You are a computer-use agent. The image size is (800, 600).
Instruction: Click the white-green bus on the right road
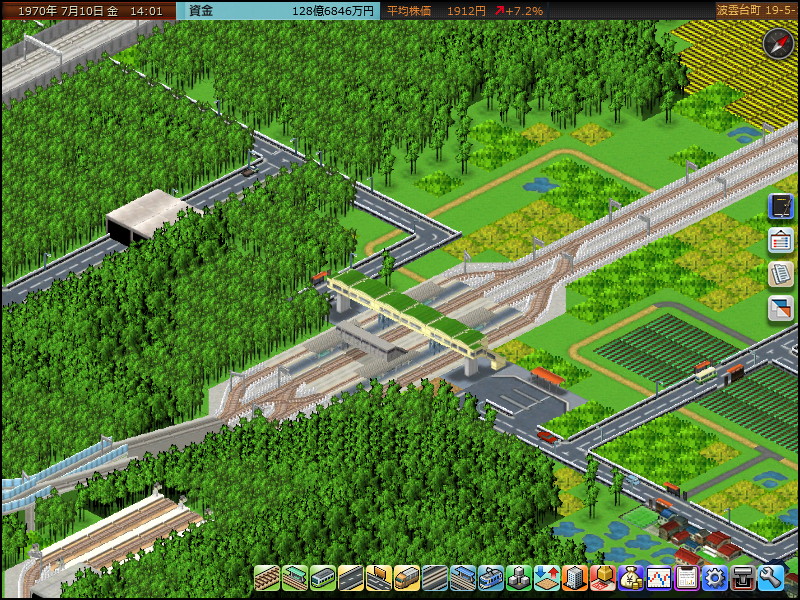706,375
